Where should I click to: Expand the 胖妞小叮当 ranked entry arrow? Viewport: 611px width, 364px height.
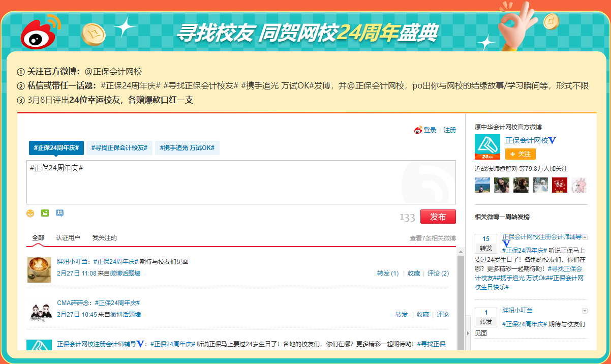pos(585,311)
